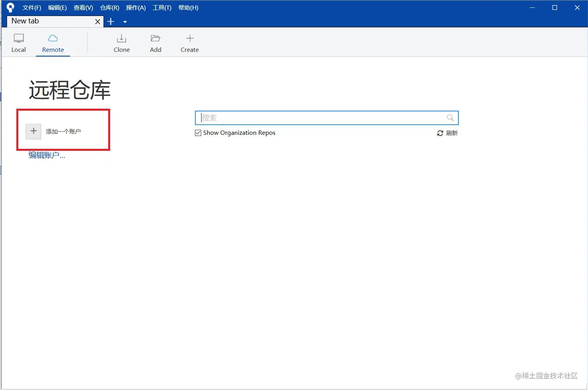
Task: Click the search magnifier icon
Action: click(x=450, y=118)
